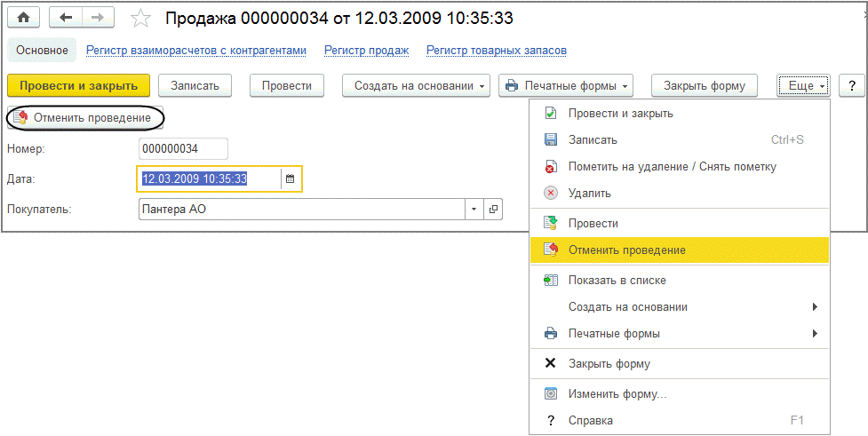Open Регистр продаж link
This screenshot has height=436, width=868.
pos(366,51)
